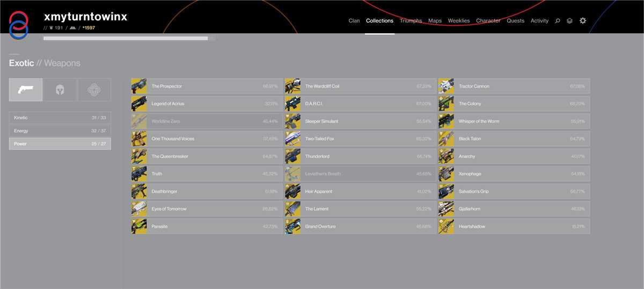Click the search magnifier icon in header
Screen dimensions: 644x289
point(558,21)
